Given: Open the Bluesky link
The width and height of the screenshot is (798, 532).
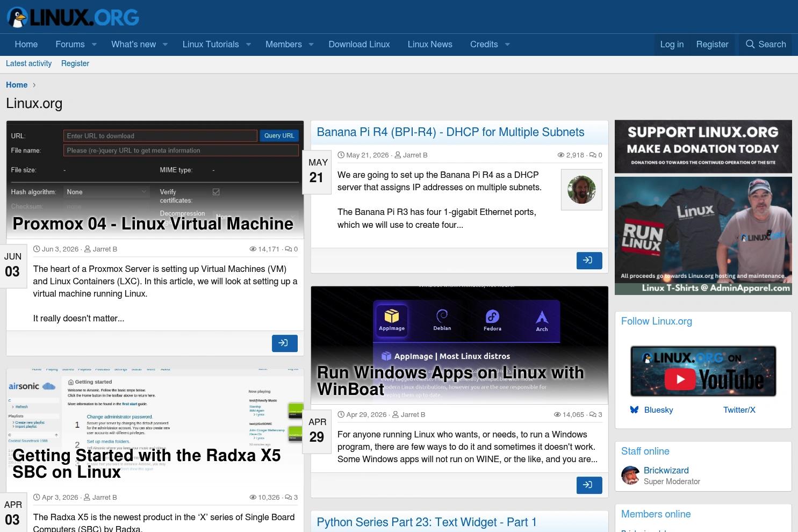Looking at the screenshot, I should click(658, 410).
